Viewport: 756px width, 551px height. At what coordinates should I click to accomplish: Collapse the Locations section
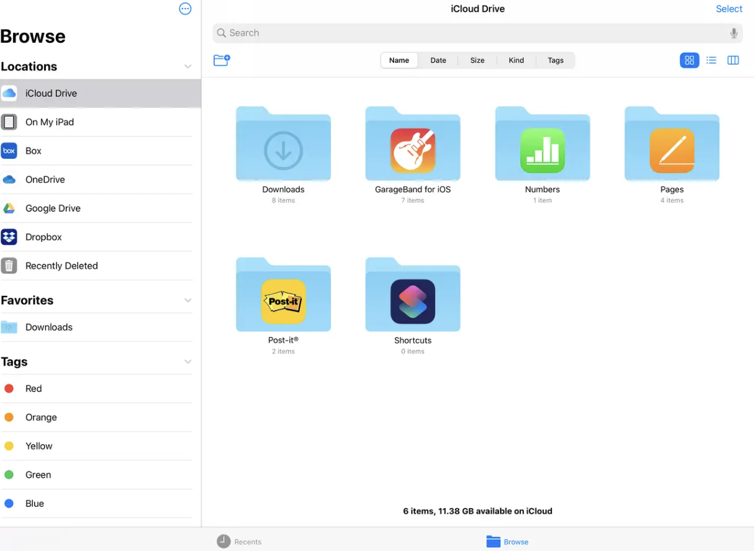click(x=187, y=66)
